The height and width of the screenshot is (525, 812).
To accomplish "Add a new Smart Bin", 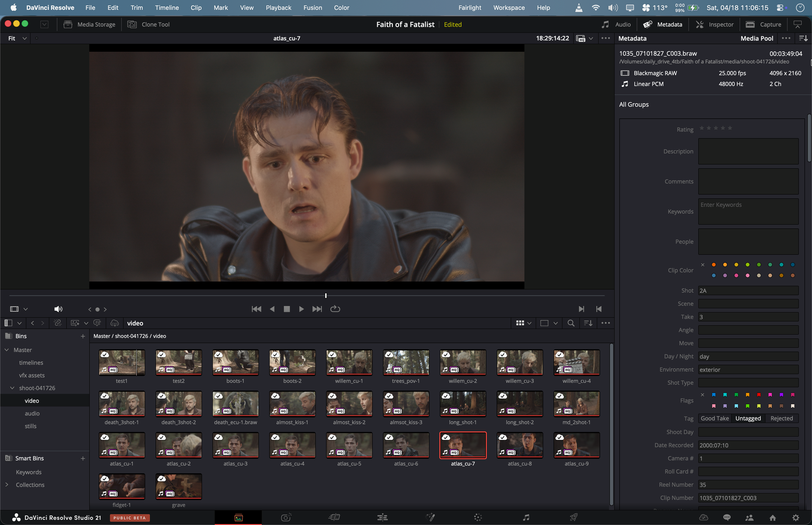I will coord(83,458).
